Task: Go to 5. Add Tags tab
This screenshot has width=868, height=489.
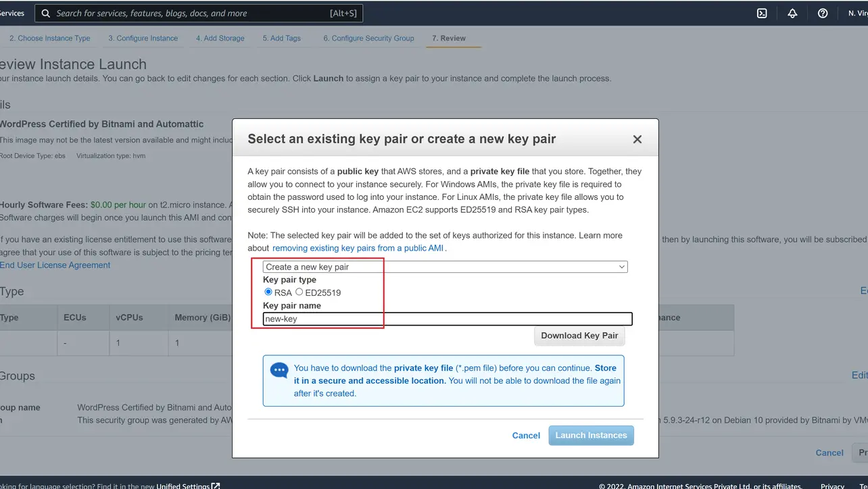Action: (282, 38)
